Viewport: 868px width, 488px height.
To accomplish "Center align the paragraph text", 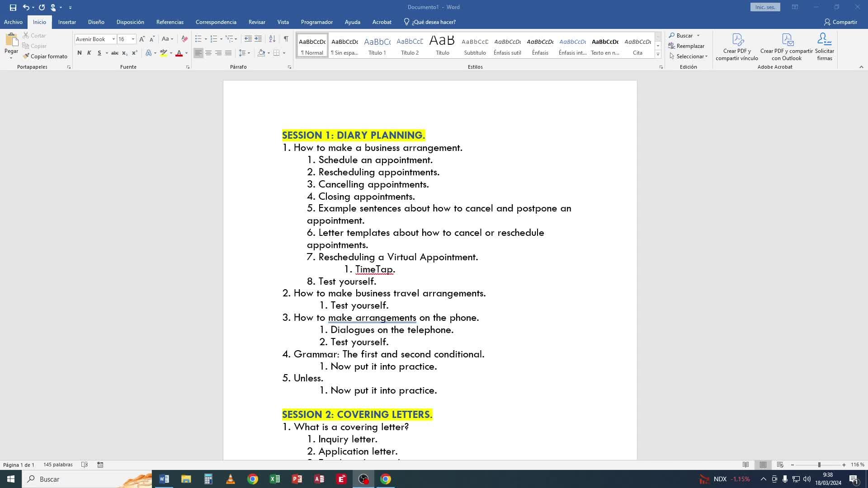I will click(x=208, y=53).
